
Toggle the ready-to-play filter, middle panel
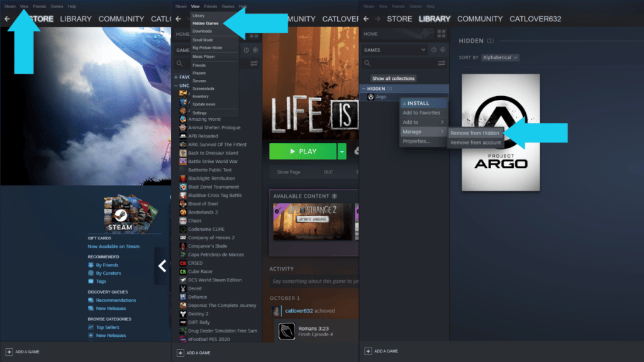[255, 50]
